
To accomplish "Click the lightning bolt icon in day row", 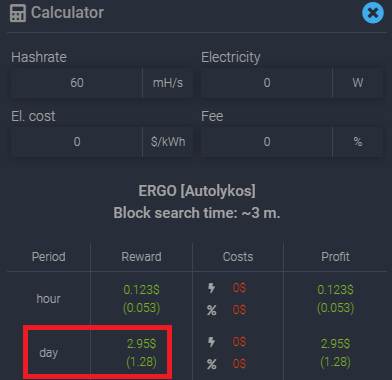I will tap(211, 342).
